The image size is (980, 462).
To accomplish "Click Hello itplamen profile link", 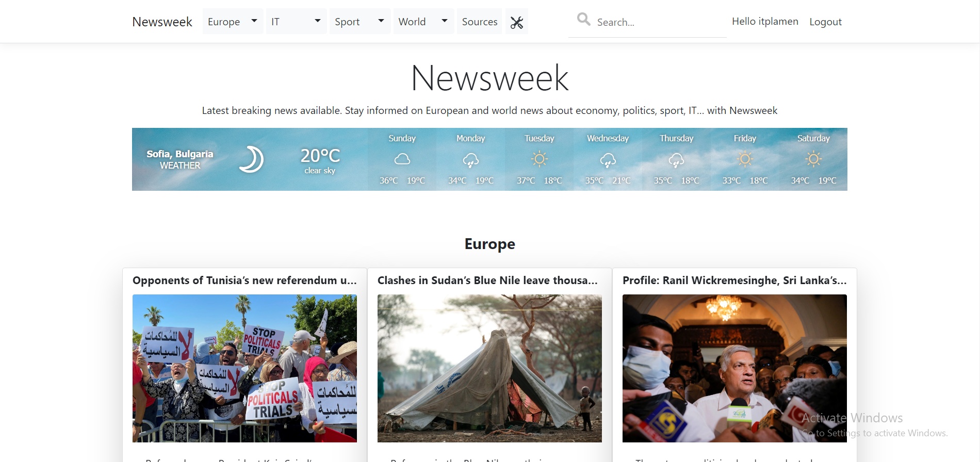I will point(765,21).
